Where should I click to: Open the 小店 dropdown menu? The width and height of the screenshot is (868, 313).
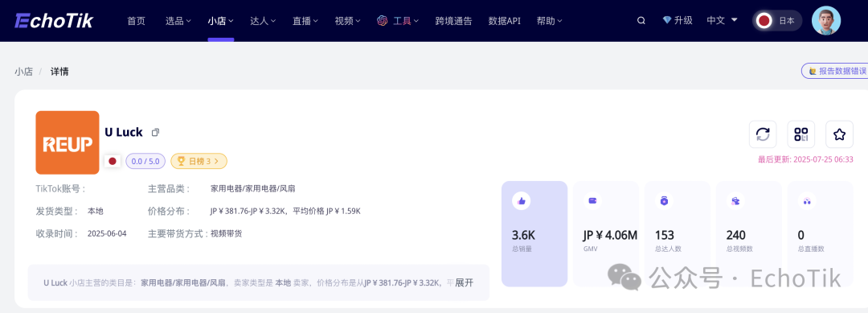pos(220,20)
